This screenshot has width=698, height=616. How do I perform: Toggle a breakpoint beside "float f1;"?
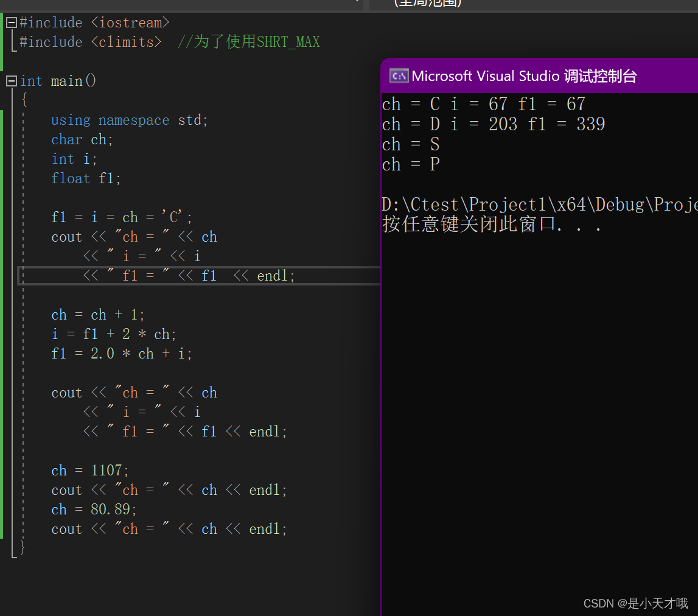click(x=9, y=178)
